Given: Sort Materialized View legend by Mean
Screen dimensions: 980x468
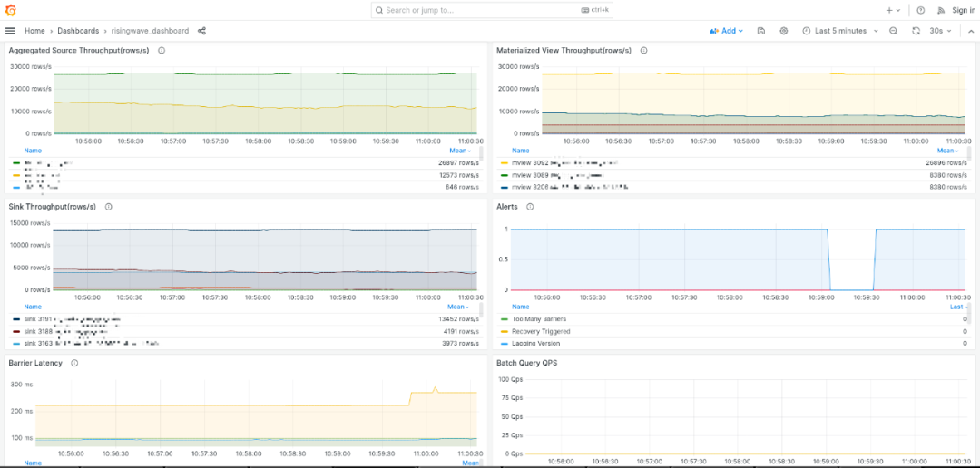Looking at the screenshot, I should (948, 151).
